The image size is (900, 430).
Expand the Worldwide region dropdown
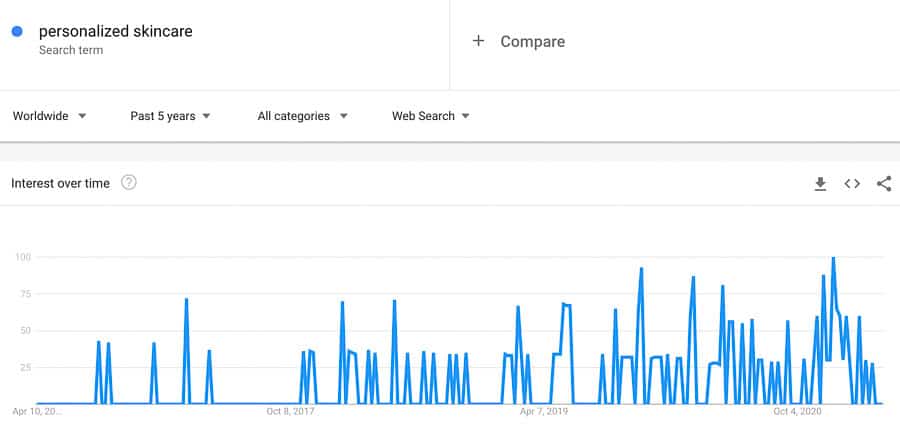point(49,116)
